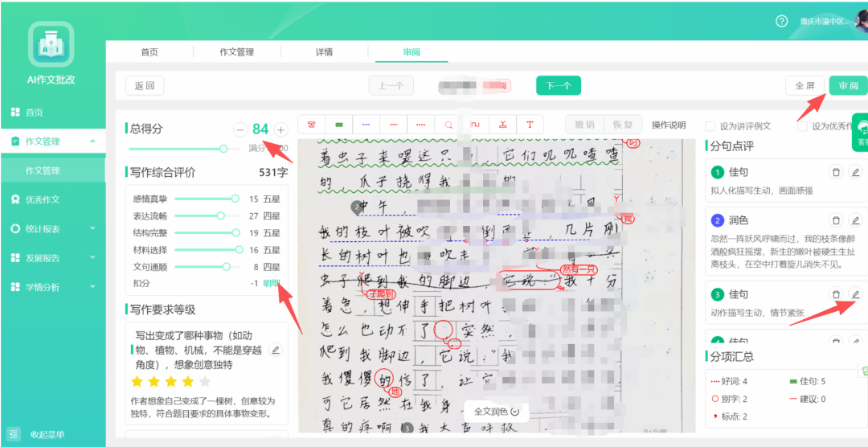Screen dimensions: 868x447
Task: Click the 全屏 fullscreen button
Action: click(805, 86)
